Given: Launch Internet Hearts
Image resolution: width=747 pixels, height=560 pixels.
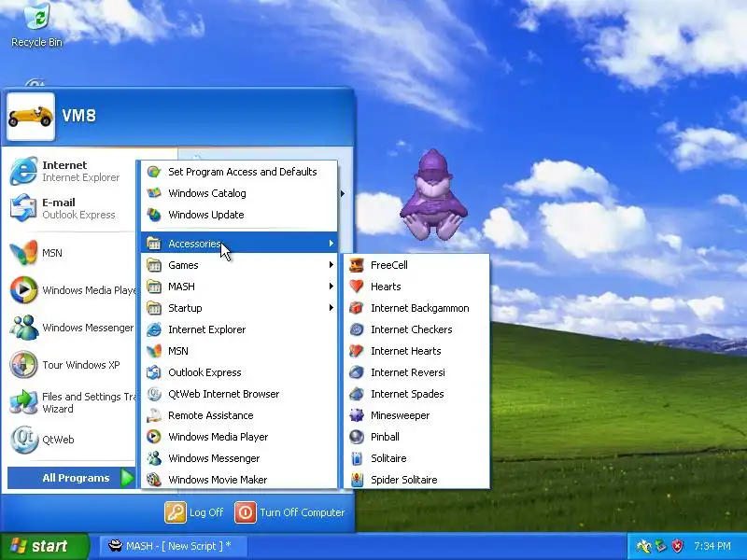Looking at the screenshot, I should click(416, 351).
